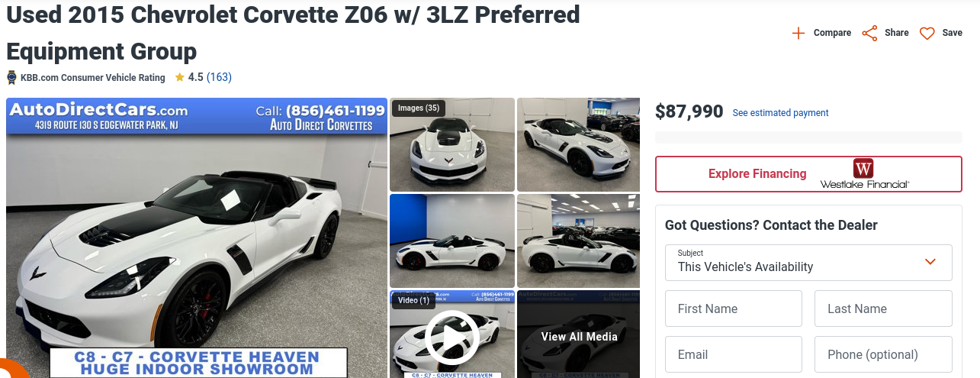Open This Vehicle's Availability subject selector
The height and width of the screenshot is (378, 980).
808,263
